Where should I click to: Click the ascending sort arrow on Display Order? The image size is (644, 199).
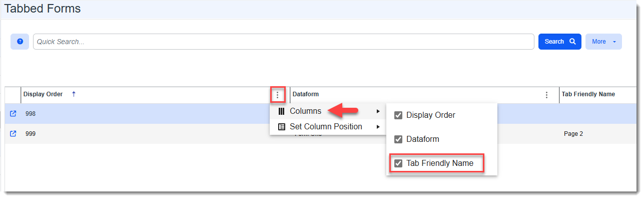click(74, 94)
